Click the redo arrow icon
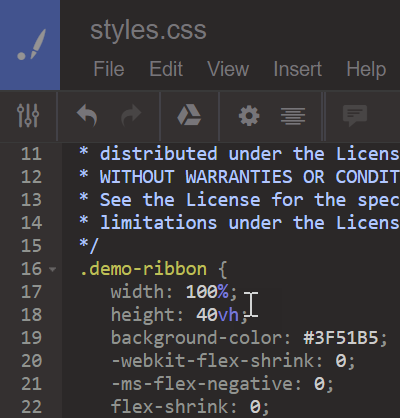This screenshot has height=418, width=400. tap(131, 115)
